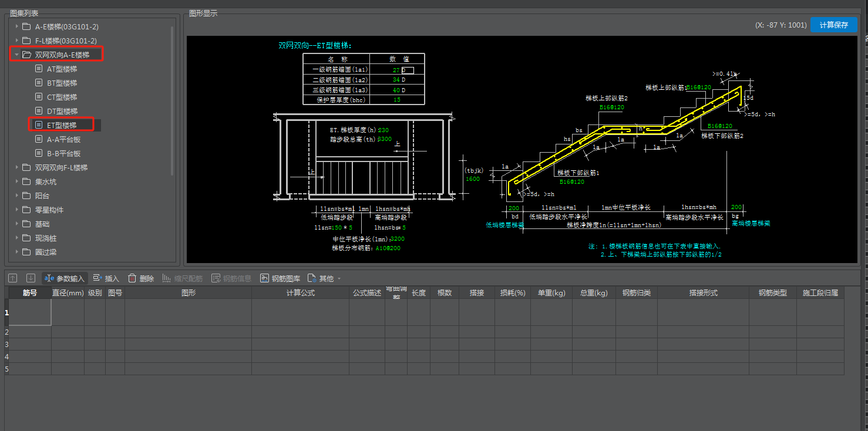
Task: Expand the F-L楼梯(03G101-2) folder arrow
Action: click(17, 41)
